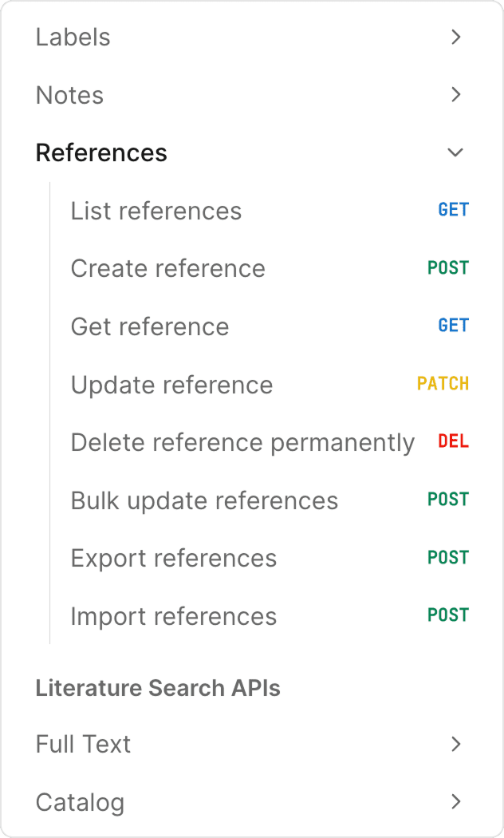The width and height of the screenshot is (504, 838).
Task: Collapse the References section chevron
Action: point(455,152)
